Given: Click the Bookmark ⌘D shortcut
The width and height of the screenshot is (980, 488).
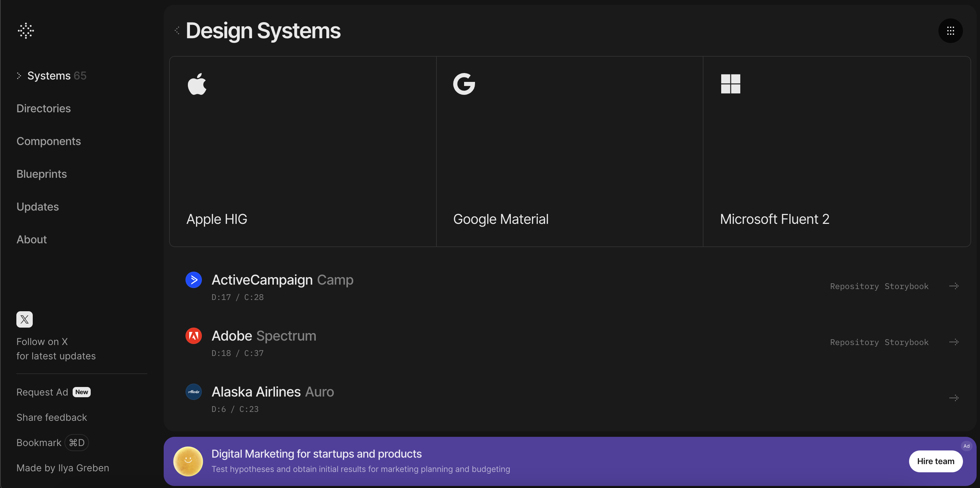Looking at the screenshot, I should [x=53, y=443].
